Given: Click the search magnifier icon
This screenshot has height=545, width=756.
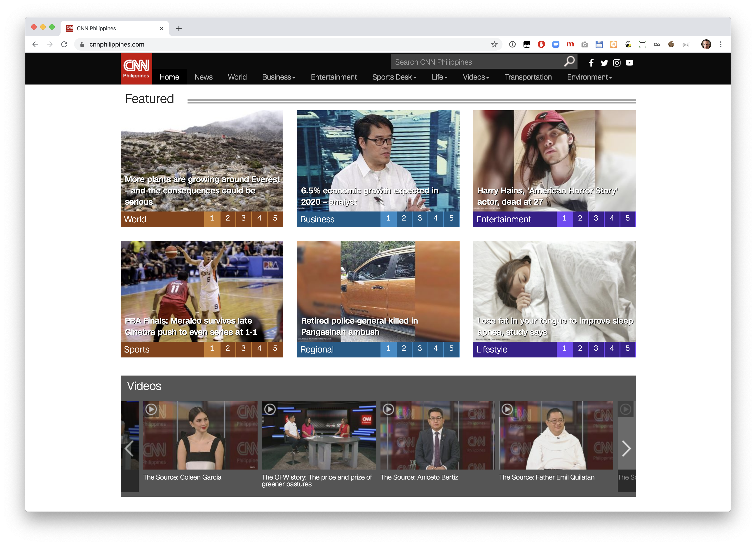Looking at the screenshot, I should (x=569, y=61).
